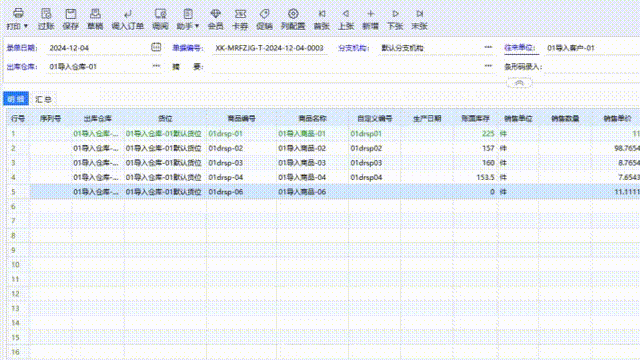Open 列配置 column settings gear icon
The image size is (640, 360).
pos(293,19)
